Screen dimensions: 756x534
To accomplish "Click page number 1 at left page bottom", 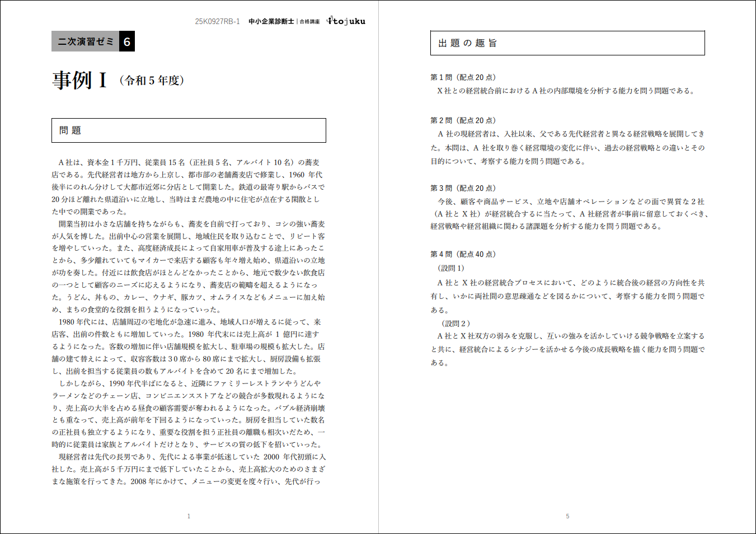I will (x=189, y=516).
